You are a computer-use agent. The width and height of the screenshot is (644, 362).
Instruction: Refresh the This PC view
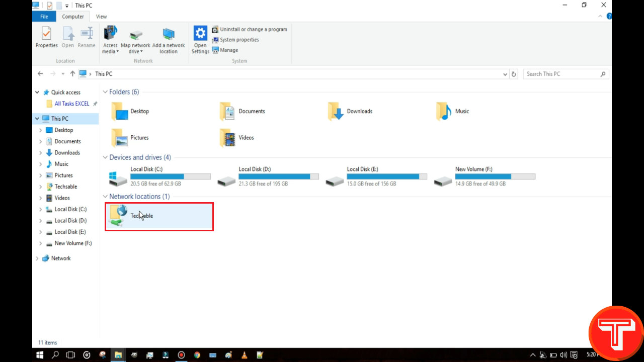click(514, 74)
